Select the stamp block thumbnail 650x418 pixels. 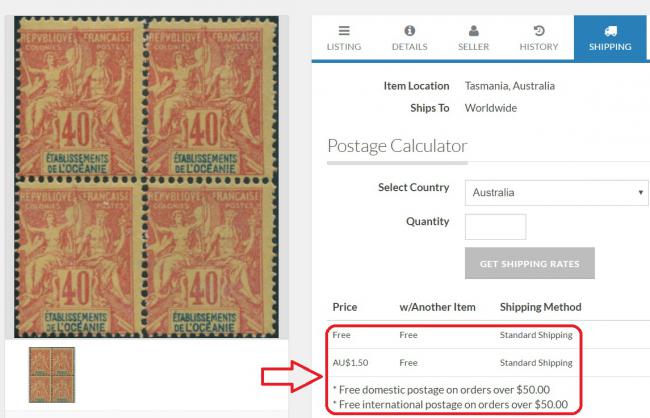point(52,375)
